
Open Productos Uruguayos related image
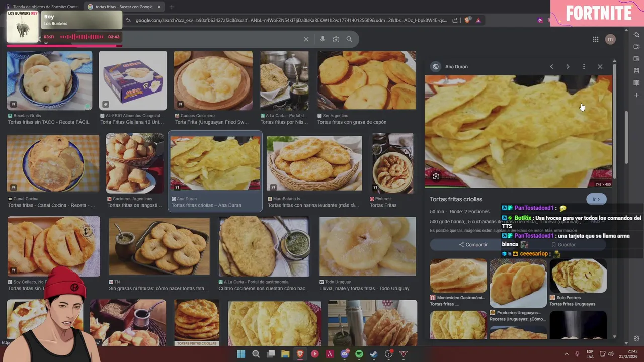[518, 283]
